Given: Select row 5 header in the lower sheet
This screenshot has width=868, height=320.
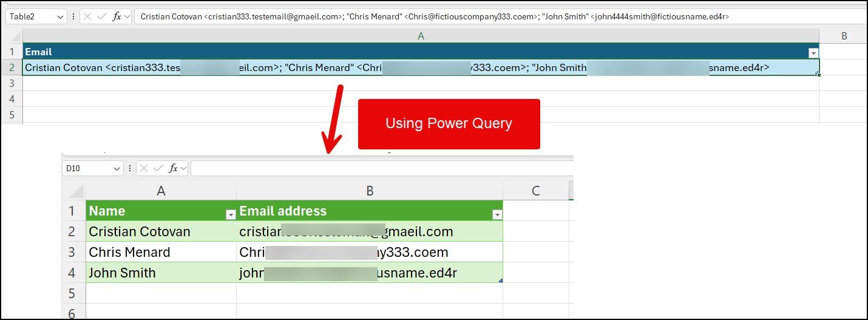Looking at the screenshot, I should point(73,293).
